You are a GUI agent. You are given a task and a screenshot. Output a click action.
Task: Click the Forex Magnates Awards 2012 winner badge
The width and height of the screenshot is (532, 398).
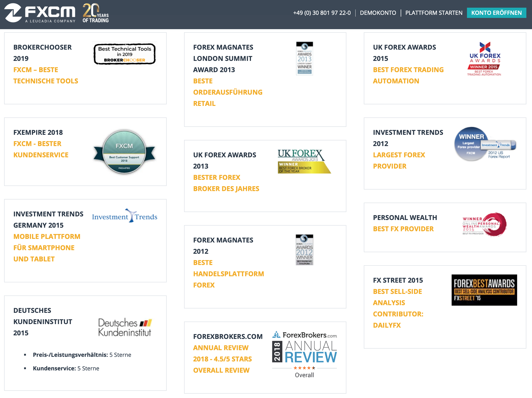pos(304,250)
